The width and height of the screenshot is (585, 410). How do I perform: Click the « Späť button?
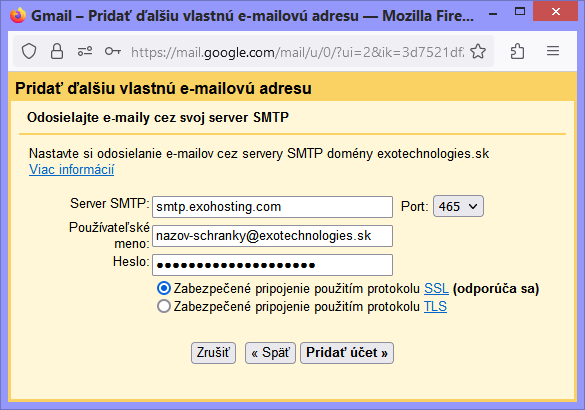click(270, 353)
